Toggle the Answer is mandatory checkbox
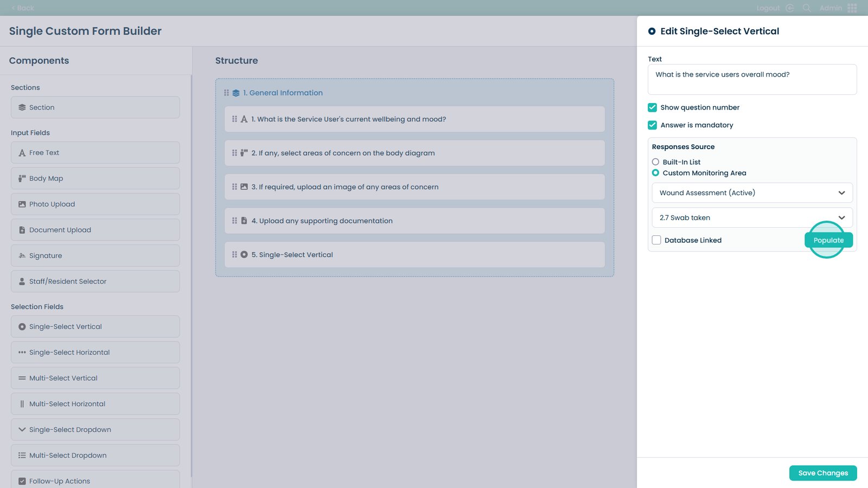The height and width of the screenshot is (488, 868). (x=653, y=125)
